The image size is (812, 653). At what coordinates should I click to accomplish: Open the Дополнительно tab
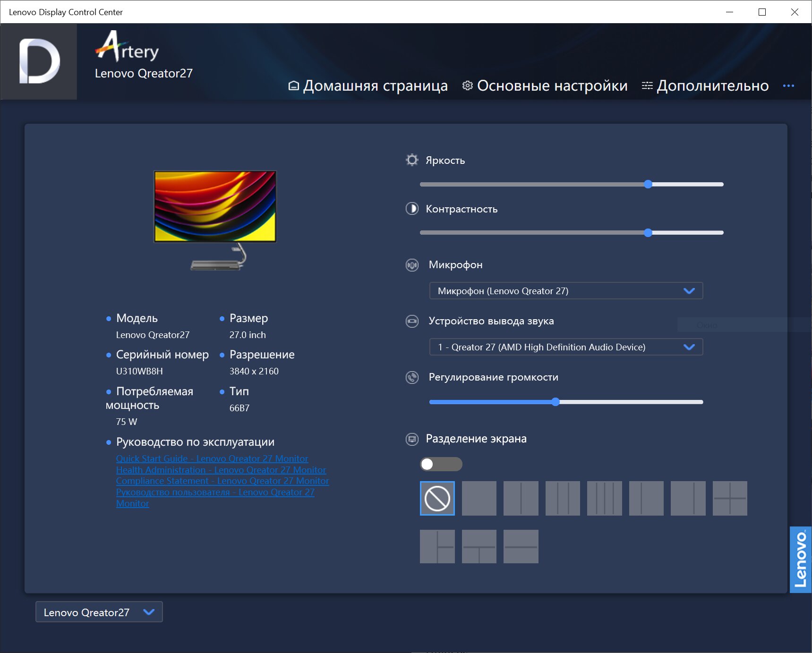[x=705, y=85]
